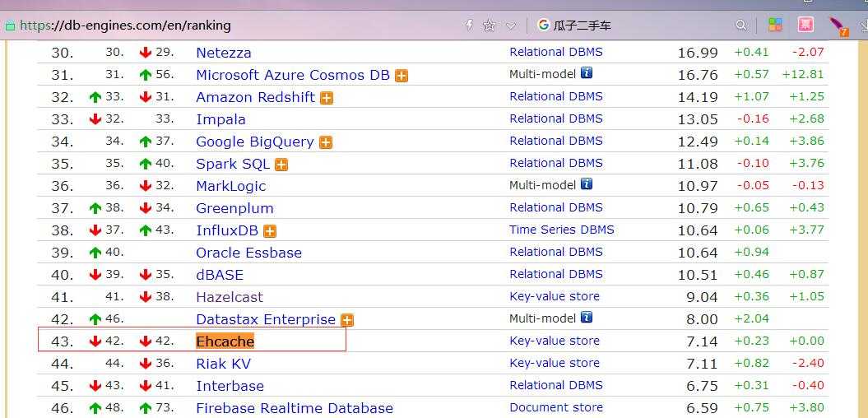The height and width of the screenshot is (418, 868).
Task: Select the score 10.97 in MarkLogic row
Action: click(698, 186)
